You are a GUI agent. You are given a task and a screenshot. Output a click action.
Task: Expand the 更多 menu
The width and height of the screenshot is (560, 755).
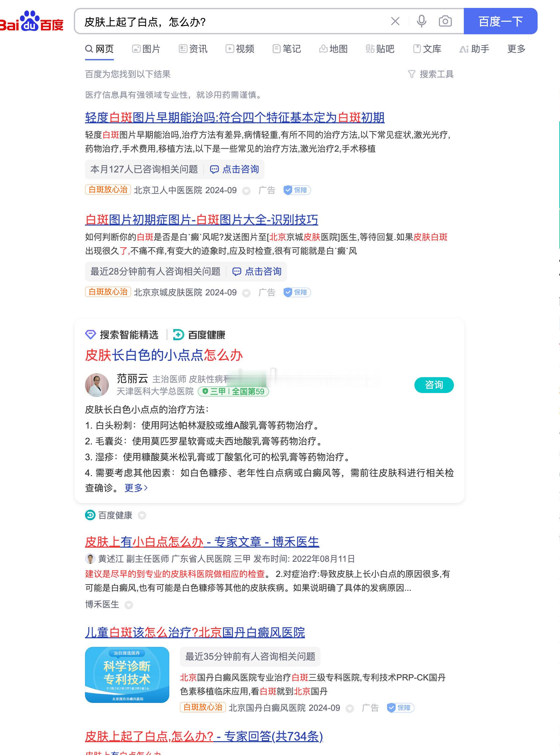[516, 49]
